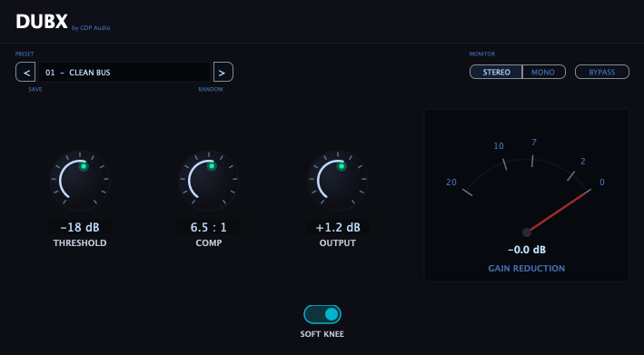Click the 'by GDP Audio' text
Viewport: 644px width, 355px height.
point(91,28)
